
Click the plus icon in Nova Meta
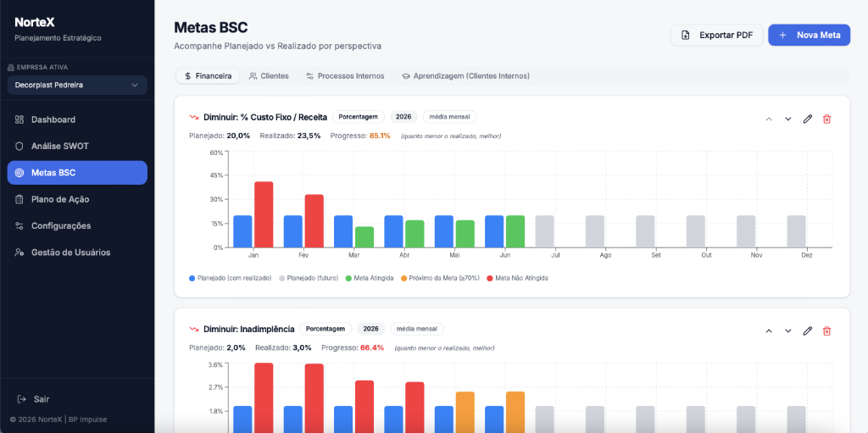782,35
